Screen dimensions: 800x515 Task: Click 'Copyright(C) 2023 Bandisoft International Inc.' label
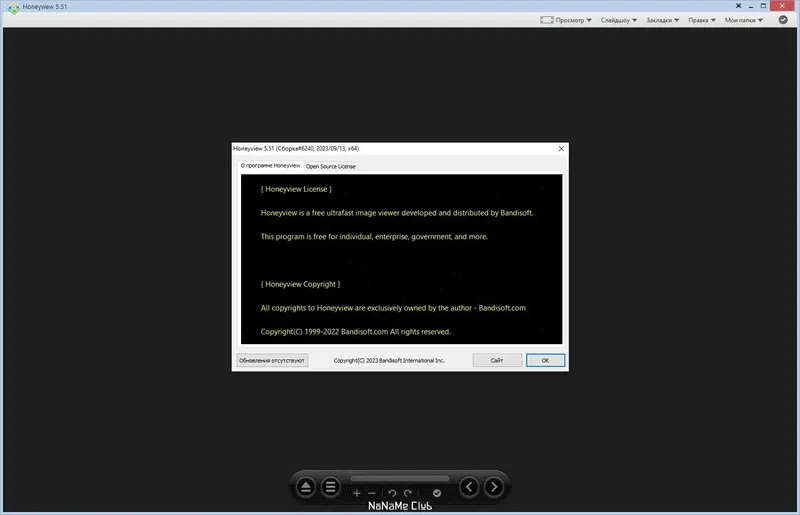point(389,360)
